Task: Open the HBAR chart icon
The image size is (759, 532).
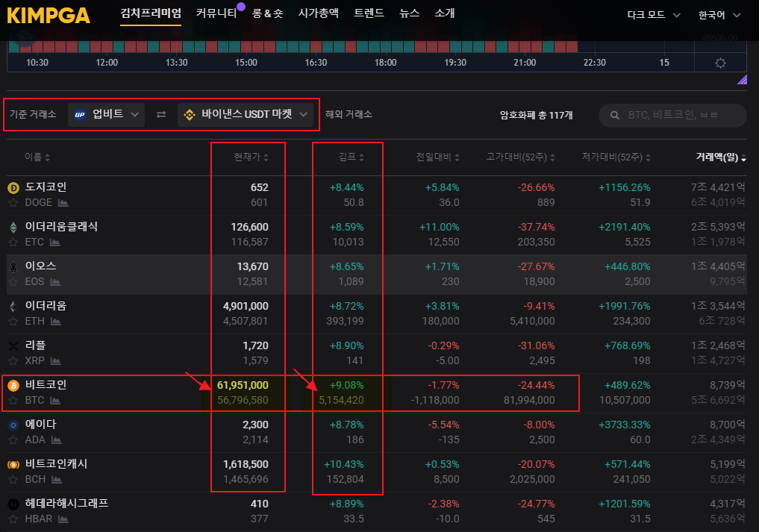Action: click(63, 519)
